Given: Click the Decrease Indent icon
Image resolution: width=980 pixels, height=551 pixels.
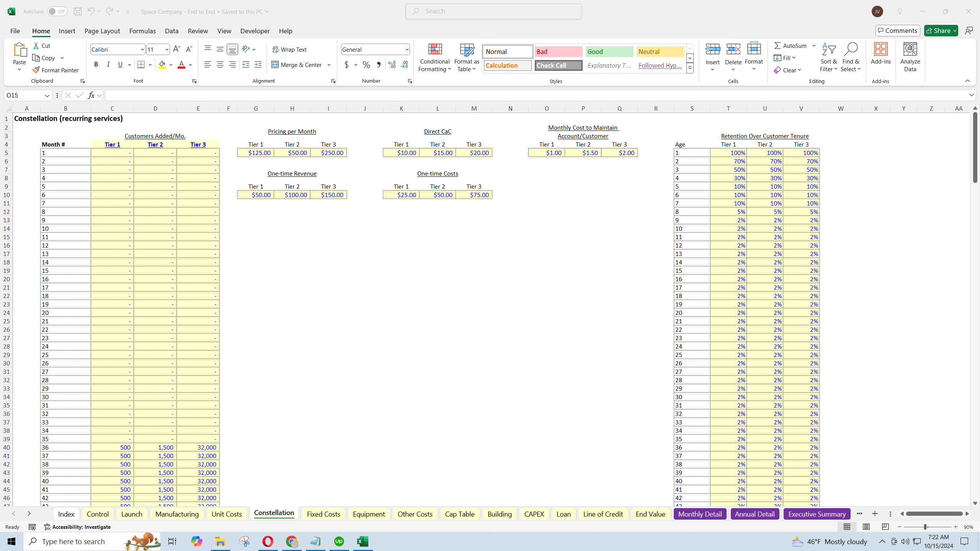Looking at the screenshot, I should tap(246, 65).
